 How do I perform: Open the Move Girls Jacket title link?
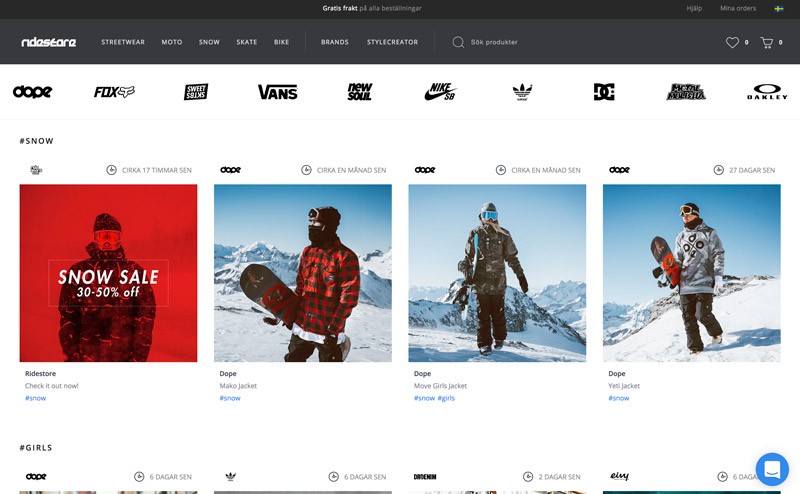440,386
